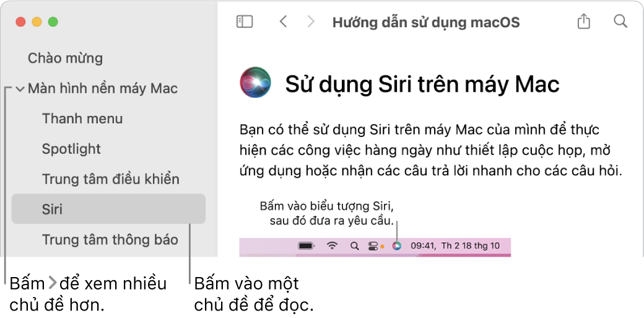Click the Wi-Fi icon in the pictured menu bar
The image size is (644, 318).
(x=332, y=246)
